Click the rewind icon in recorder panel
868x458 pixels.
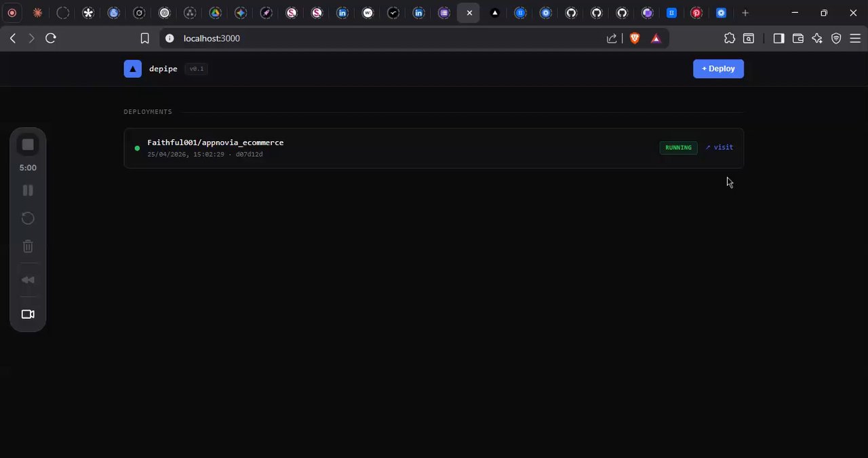(x=28, y=280)
